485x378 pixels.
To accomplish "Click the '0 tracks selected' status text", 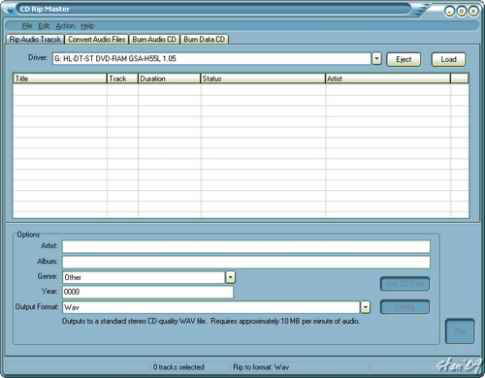I will (x=179, y=367).
